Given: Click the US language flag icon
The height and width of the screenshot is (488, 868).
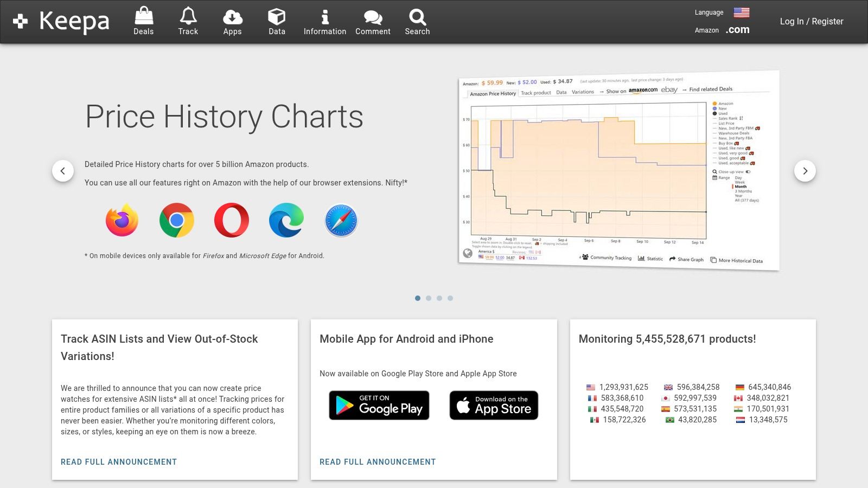Looking at the screenshot, I should pyautogui.click(x=742, y=12).
